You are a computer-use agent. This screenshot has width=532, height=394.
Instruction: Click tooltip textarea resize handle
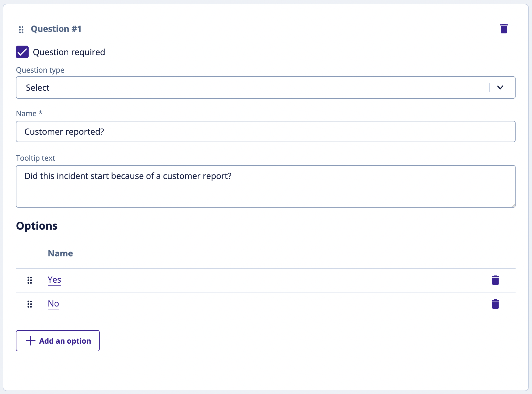coord(513,205)
